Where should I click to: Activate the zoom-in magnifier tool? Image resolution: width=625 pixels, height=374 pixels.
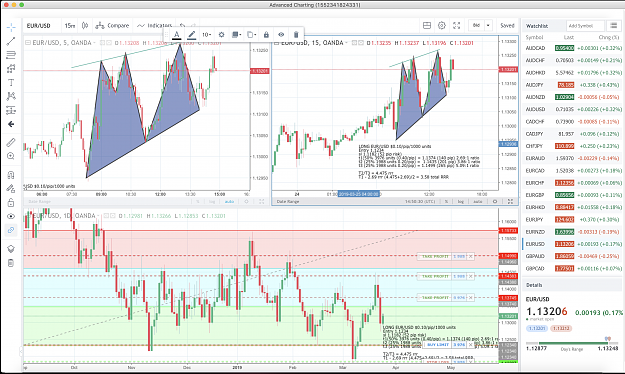pos(11,156)
